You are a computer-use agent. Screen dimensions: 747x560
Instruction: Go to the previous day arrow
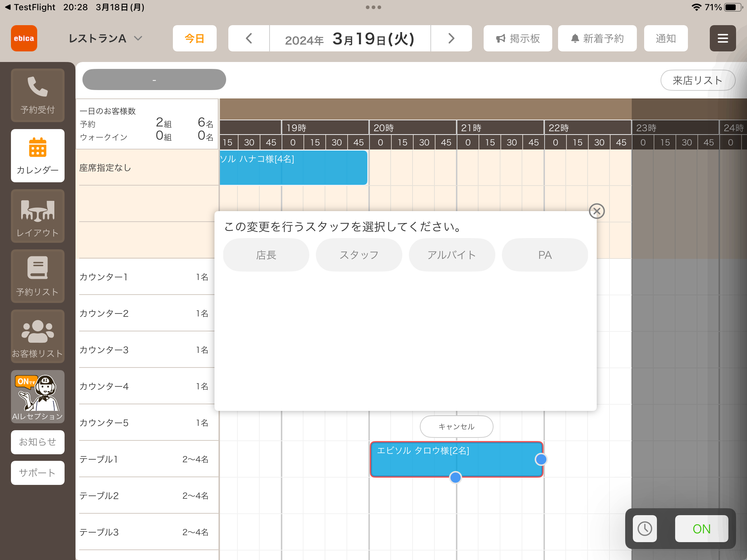click(x=249, y=38)
